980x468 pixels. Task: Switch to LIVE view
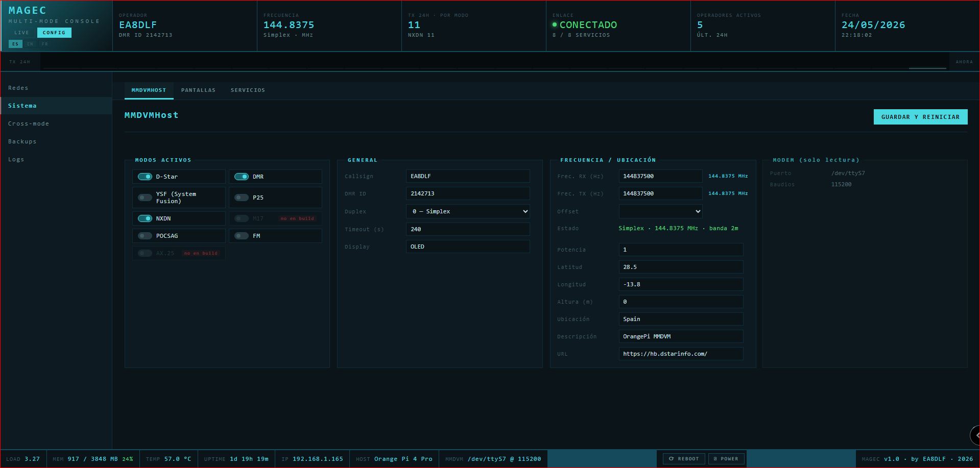(x=22, y=33)
